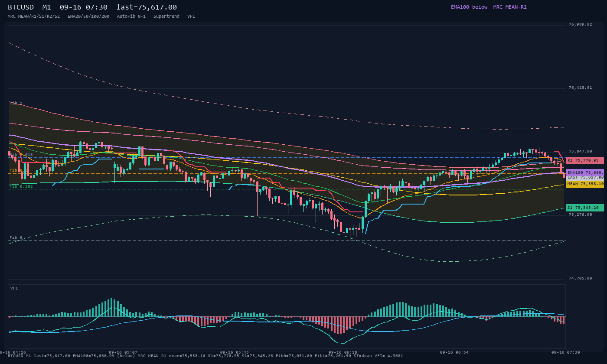607x364 pixels.
Task: Click the BTCUSD symbol in the chart title
Action: [21, 7]
